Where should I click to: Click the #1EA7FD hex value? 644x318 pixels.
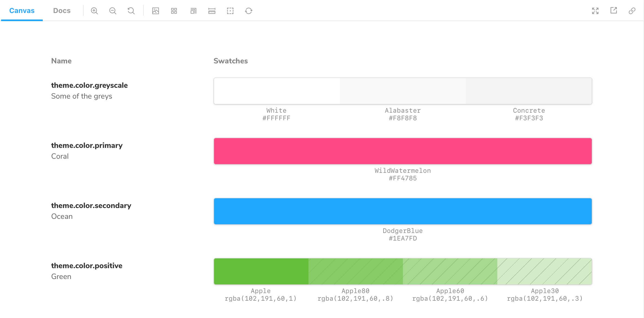[403, 238]
